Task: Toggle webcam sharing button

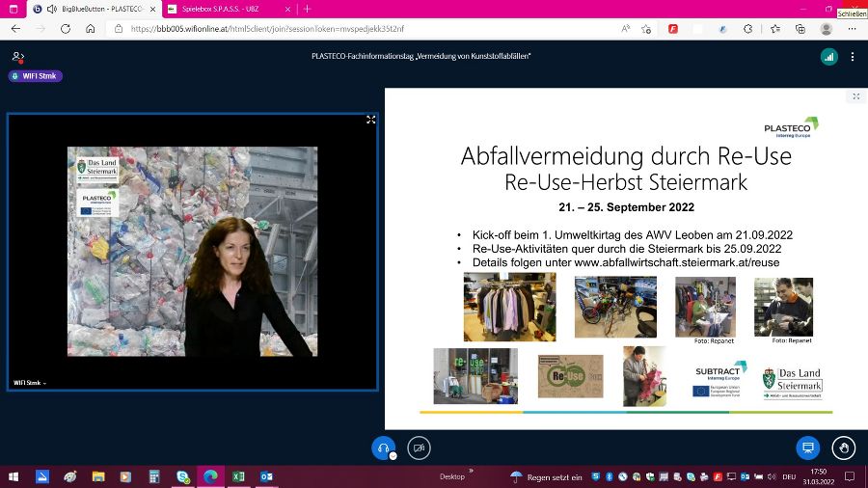Action: [420, 447]
